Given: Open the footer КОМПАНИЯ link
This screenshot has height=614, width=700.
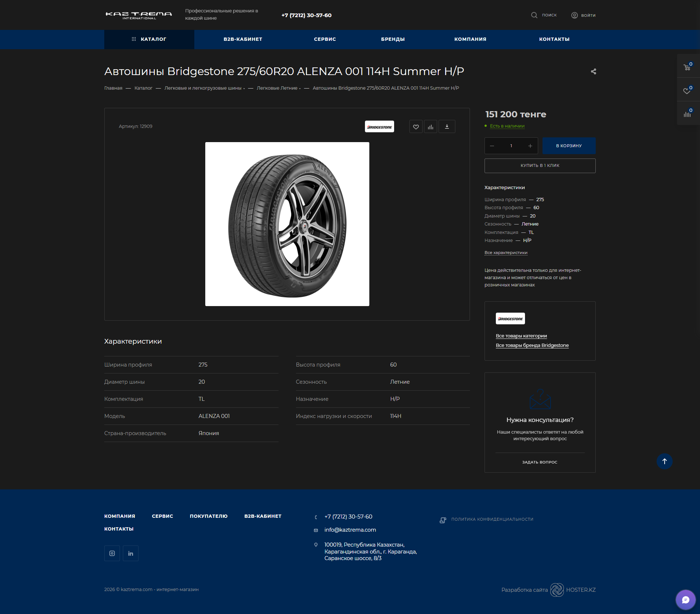Looking at the screenshot, I should pos(120,516).
